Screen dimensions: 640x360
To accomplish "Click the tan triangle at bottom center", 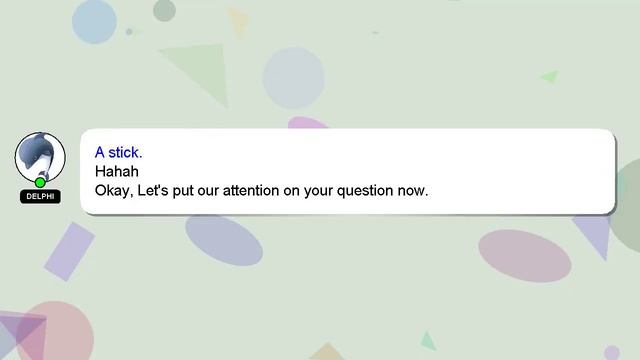I will point(327,352).
